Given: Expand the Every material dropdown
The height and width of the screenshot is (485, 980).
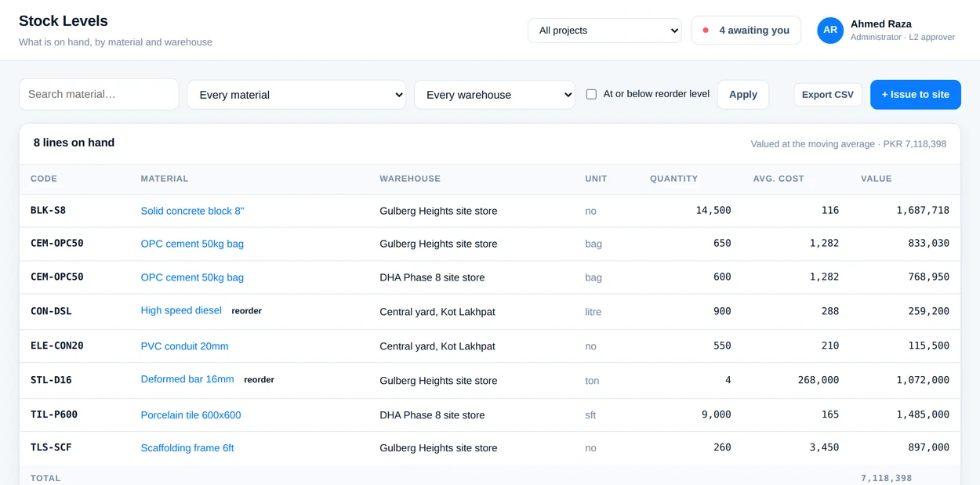Looking at the screenshot, I should coord(296,95).
